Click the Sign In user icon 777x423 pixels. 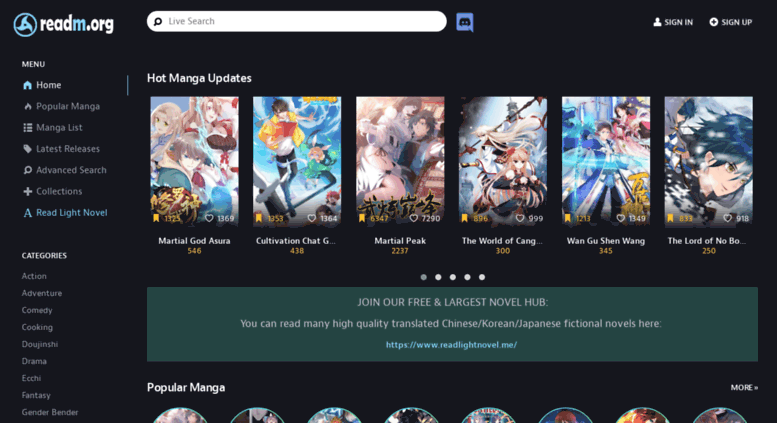(x=657, y=22)
